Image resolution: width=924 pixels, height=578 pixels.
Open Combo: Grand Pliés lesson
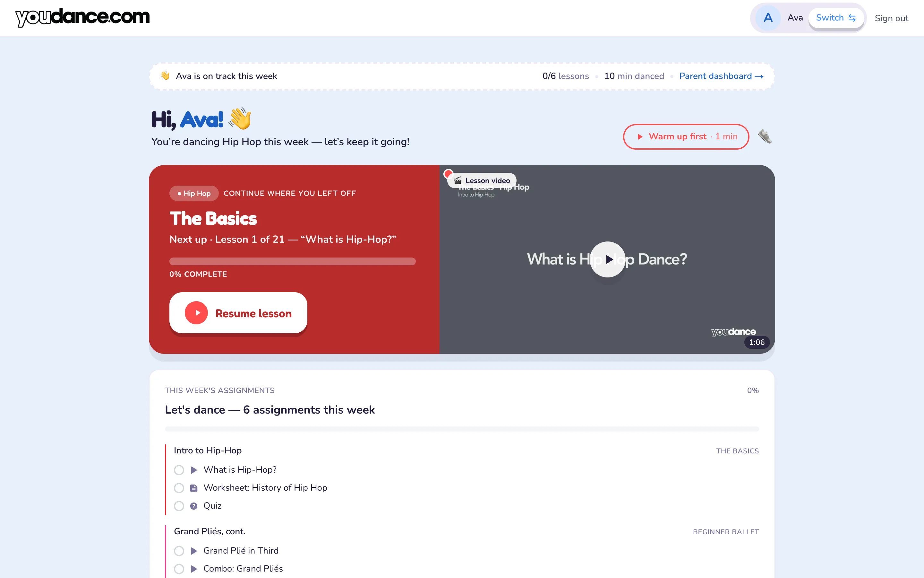pyautogui.click(x=243, y=568)
